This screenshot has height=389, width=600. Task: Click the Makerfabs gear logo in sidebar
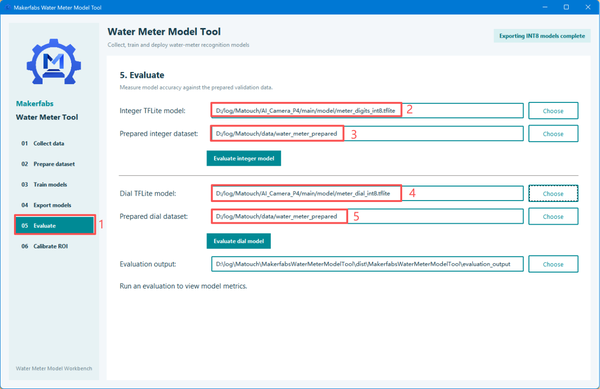(x=54, y=62)
